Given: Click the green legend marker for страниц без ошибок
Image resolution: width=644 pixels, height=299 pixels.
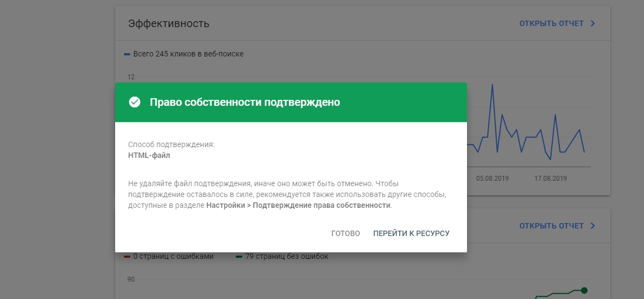Looking at the screenshot, I should (x=239, y=257).
